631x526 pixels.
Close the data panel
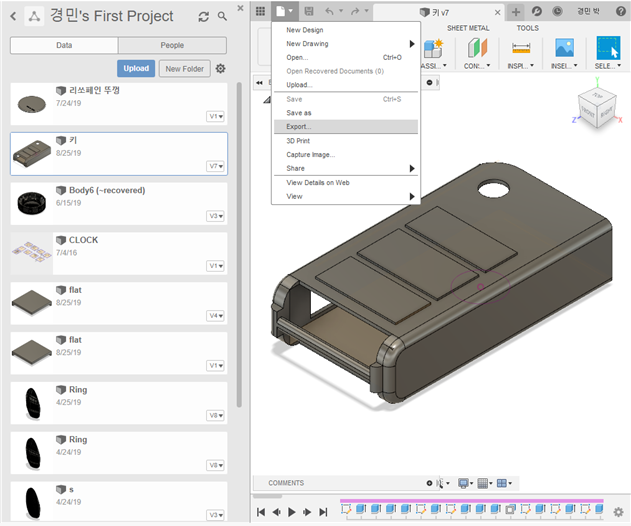[x=240, y=8]
